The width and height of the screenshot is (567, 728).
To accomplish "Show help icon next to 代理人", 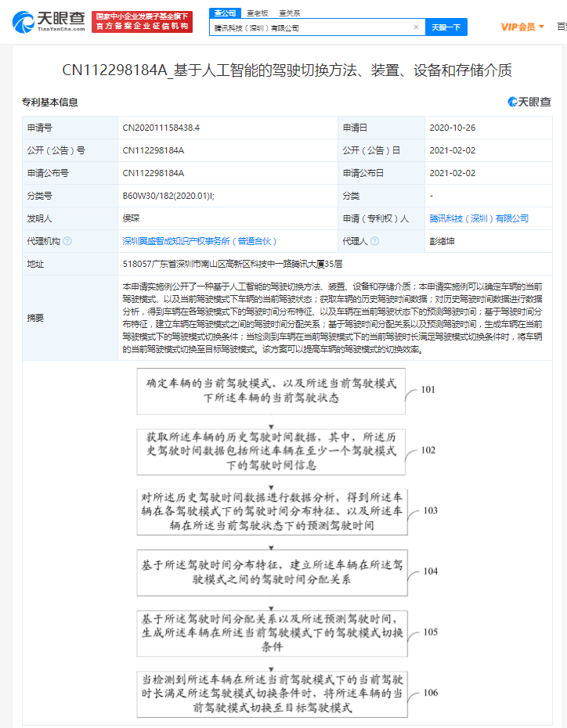I will click(374, 241).
